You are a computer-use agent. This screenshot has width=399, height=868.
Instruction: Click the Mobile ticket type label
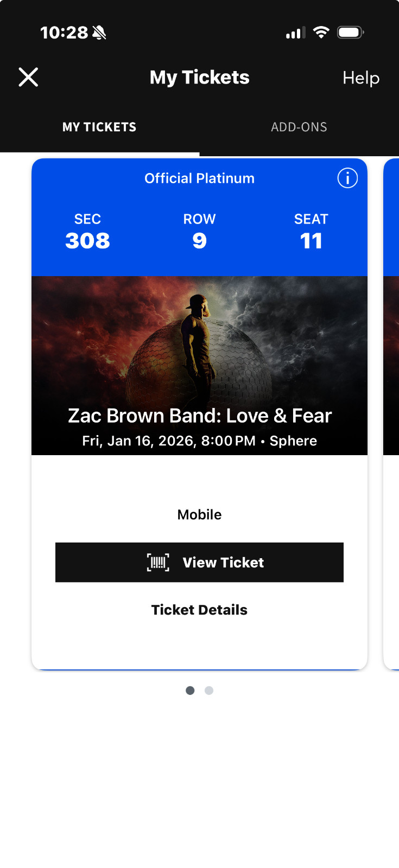199,514
